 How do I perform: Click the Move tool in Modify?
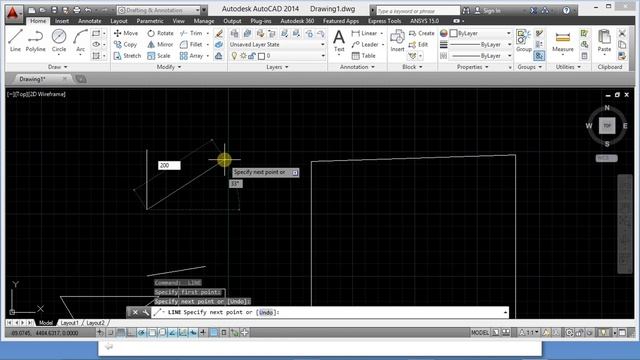pos(126,33)
